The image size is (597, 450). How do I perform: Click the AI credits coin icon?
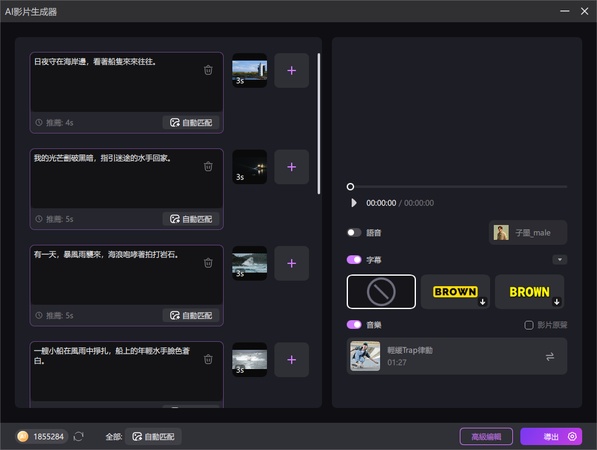pos(23,436)
